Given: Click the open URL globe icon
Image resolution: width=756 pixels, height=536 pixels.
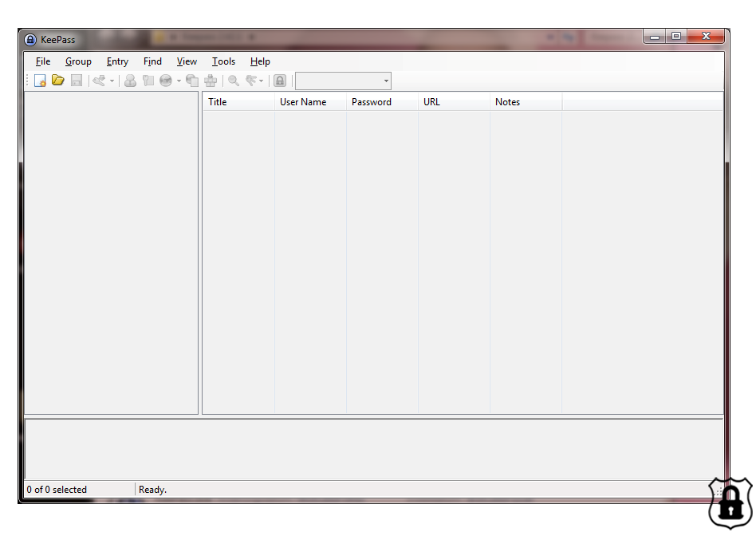Looking at the screenshot, I should coord(166,81).
